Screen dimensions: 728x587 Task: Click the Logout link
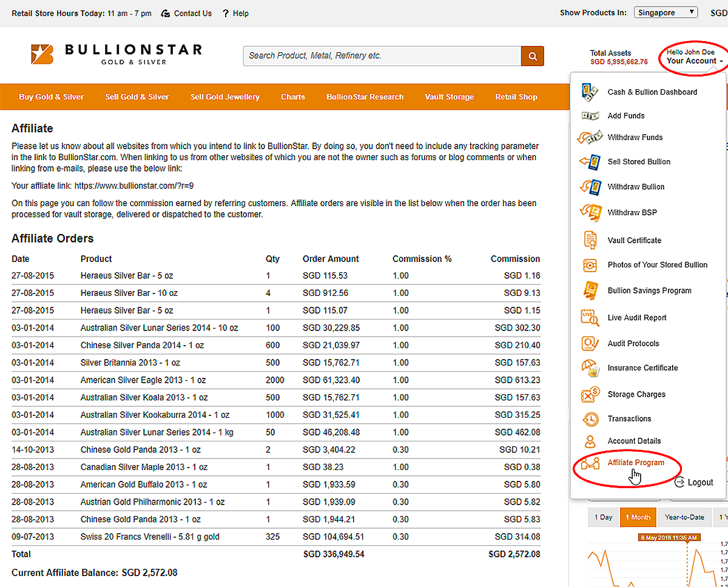pyautogui.click(x=700, y=483)
